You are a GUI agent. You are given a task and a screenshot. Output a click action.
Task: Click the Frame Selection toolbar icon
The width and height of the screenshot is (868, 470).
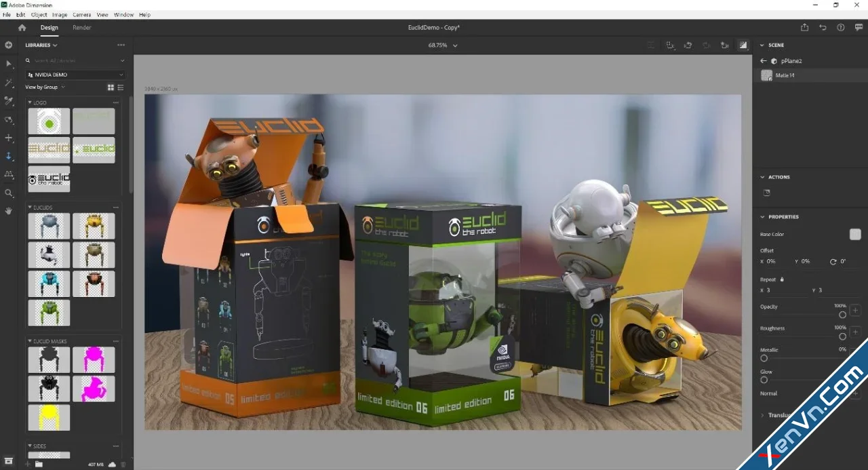click(x=670, y=45)
